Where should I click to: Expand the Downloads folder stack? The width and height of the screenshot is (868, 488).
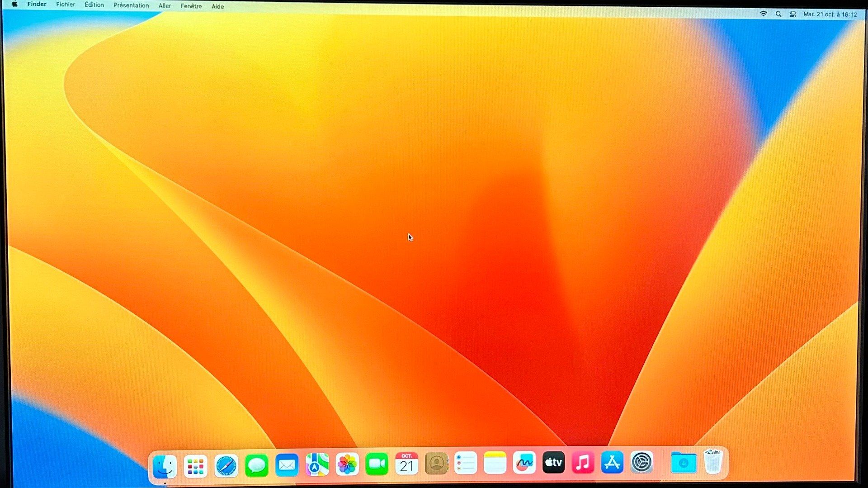pyautogui.click(x=683, y=463)
